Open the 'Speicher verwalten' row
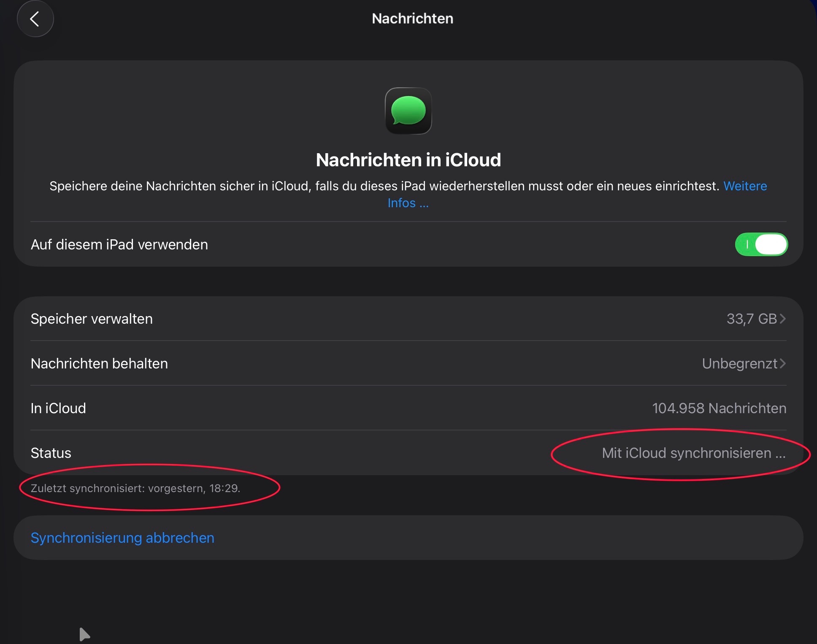 click(x=92, y=319)
